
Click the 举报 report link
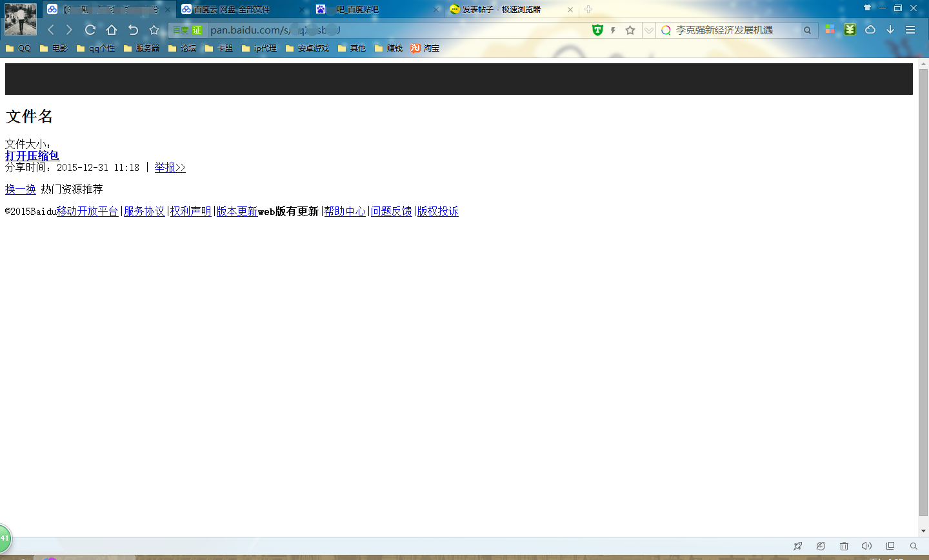(x=169, y=167)
